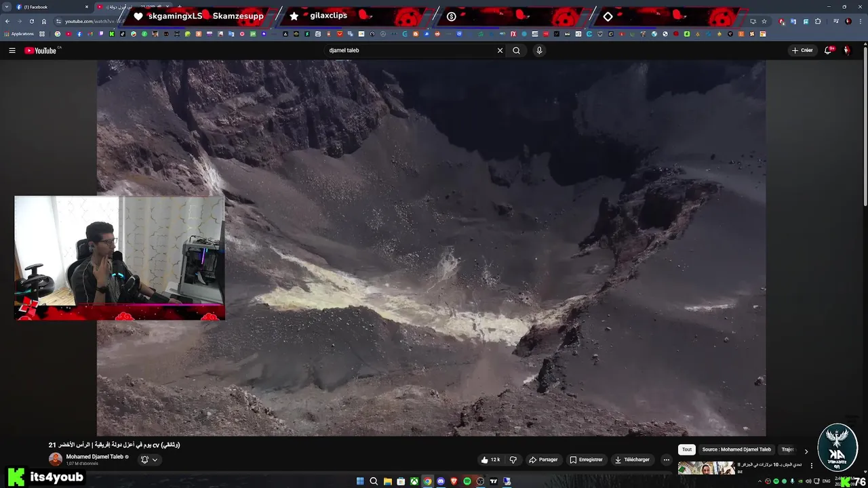Run the search with the magnifier button
The height and width of the screenshot is (488, 868).
(516, 50)
